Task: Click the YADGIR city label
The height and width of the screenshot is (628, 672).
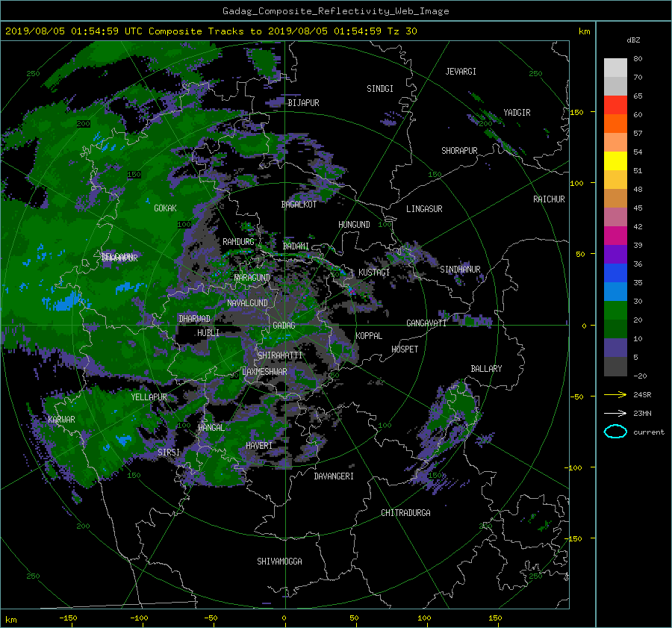Action: click(517, 113)
